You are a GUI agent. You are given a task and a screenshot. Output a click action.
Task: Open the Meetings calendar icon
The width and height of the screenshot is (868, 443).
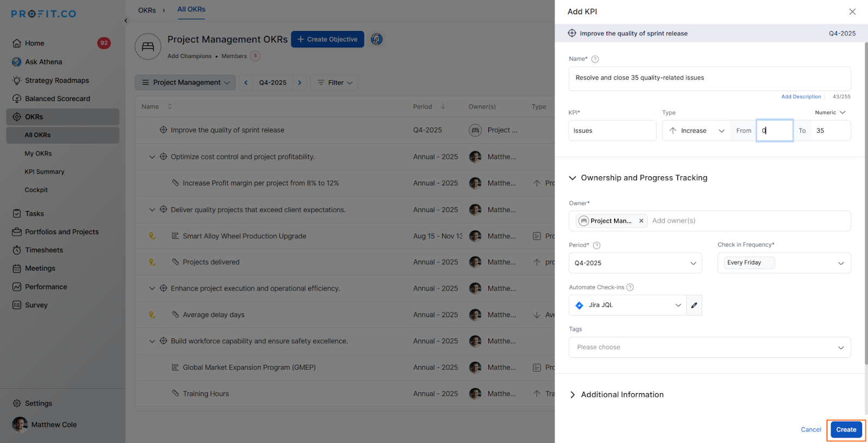(x=17, y=268)
